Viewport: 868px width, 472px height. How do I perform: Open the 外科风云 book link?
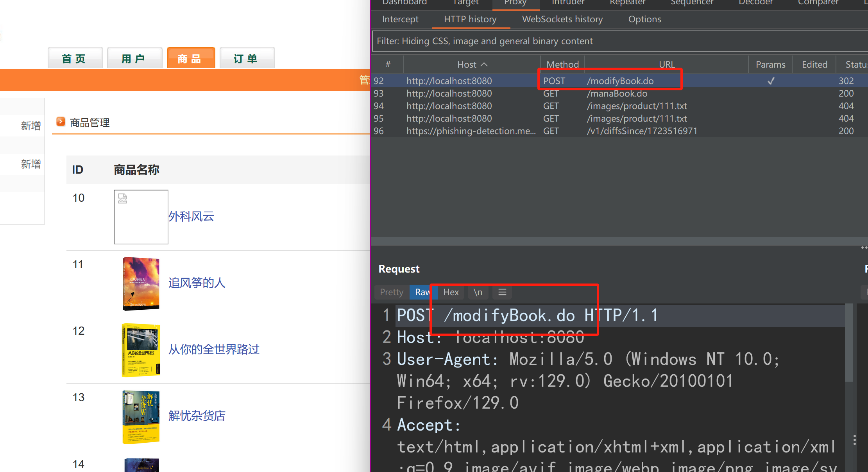point(191,216)
